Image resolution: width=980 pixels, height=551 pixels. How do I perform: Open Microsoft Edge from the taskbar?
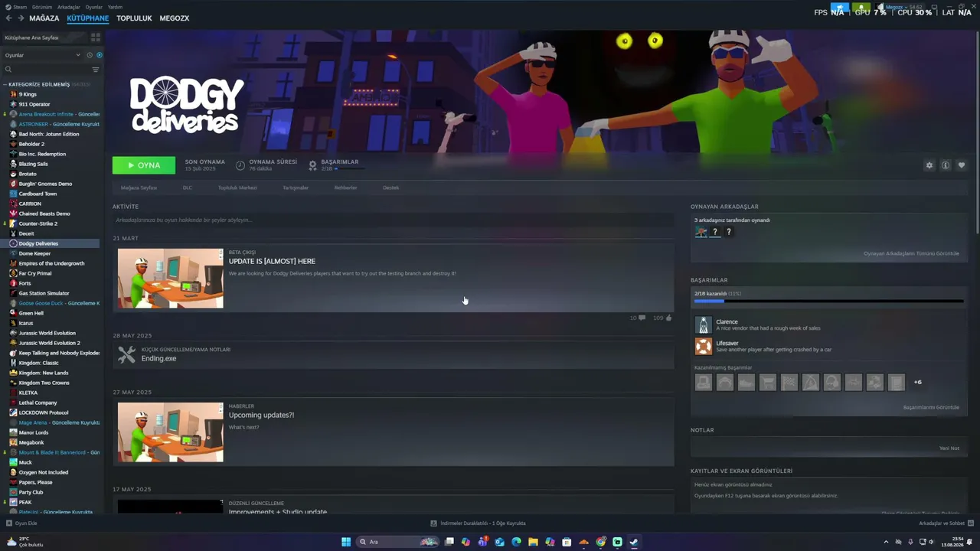coord(516,542)
